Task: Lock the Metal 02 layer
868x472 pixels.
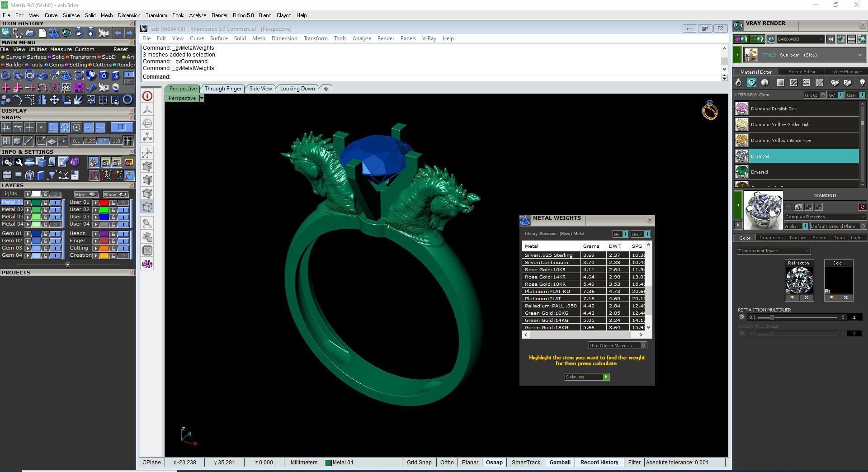Action: point(45,210)
